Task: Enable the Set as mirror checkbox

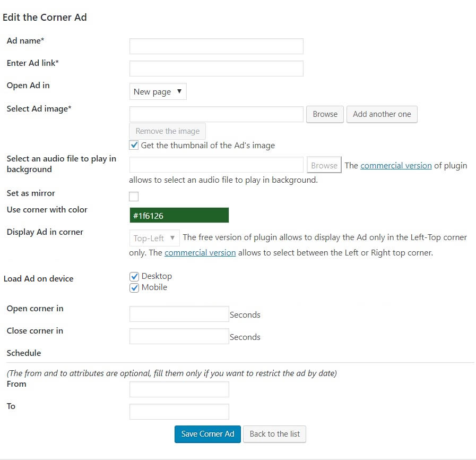Action: pyautogui.click(x=134, y=197)
